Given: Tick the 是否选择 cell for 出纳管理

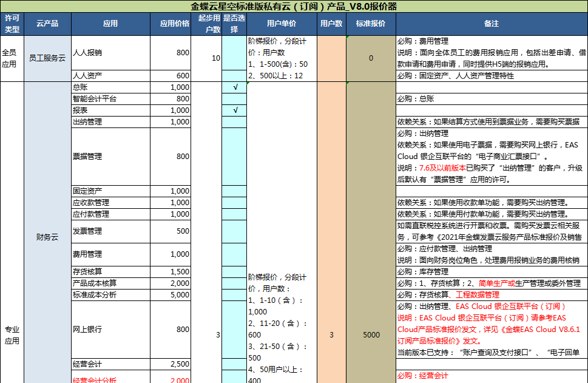Looking at the screenshot, I should 234,122.
